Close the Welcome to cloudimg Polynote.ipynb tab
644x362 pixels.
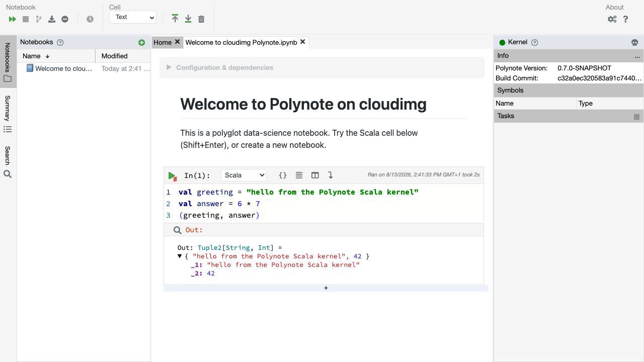pyautogui.click(x=302, y=42)
